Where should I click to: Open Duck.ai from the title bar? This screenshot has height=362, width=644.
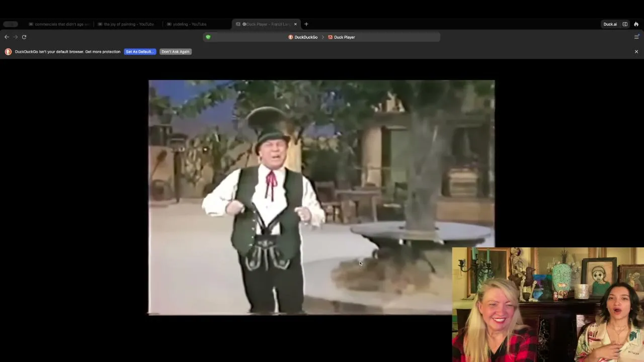[x=610, y=24]
